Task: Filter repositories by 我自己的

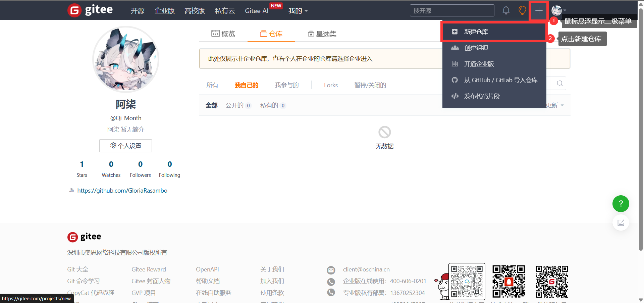Action: point(247,85)
